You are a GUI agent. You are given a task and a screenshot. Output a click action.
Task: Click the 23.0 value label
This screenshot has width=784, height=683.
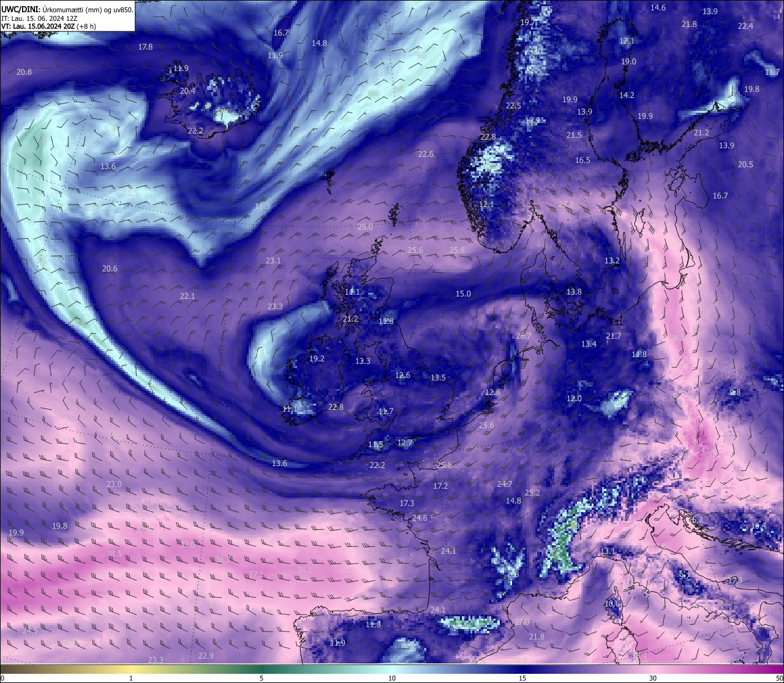114,485
